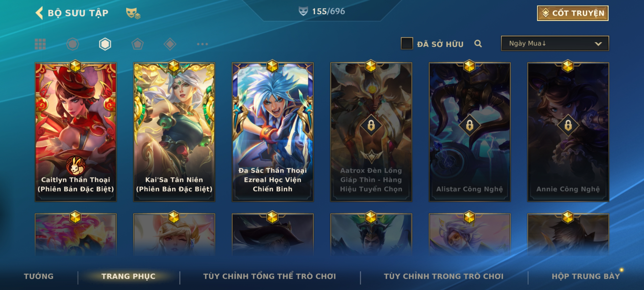Click the Cốt Truyện button
The image size is (644, 290).
[573, 13]
